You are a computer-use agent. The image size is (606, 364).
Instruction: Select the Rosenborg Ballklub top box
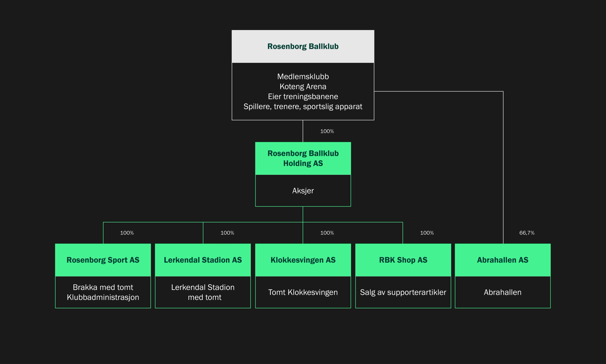pos(303,46)
